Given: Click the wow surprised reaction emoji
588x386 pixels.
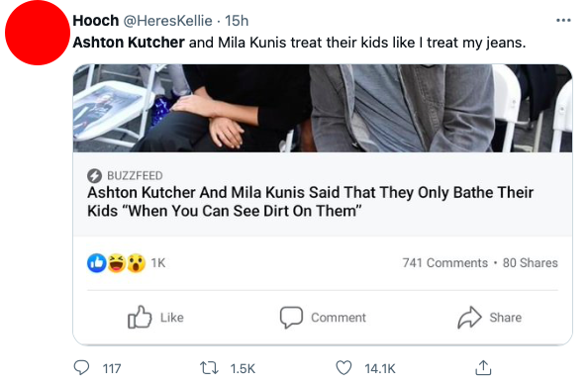Looking at the screenshot, I should pyautogui.click(x=137, y=263).
